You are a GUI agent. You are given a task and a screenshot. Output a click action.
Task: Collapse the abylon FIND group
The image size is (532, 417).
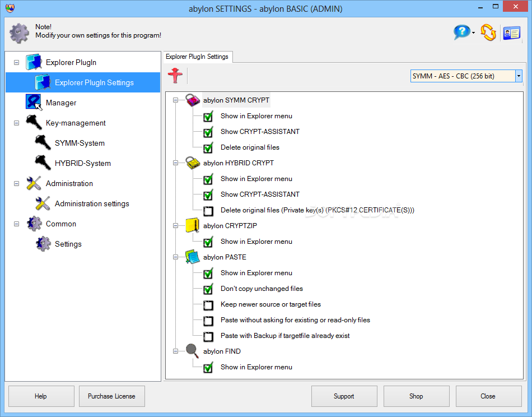tap(175, 351)
